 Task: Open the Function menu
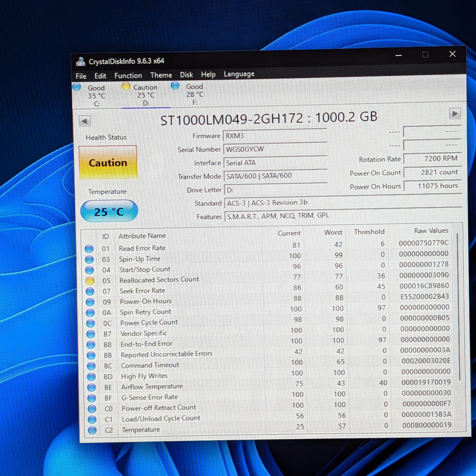(x=128, y=75)
